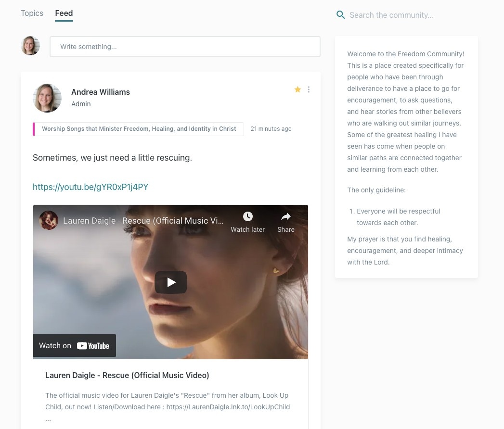Open the post's three-dot options menu
The height and width of the screenshot is (429, 504).
[x=309, y=89]
